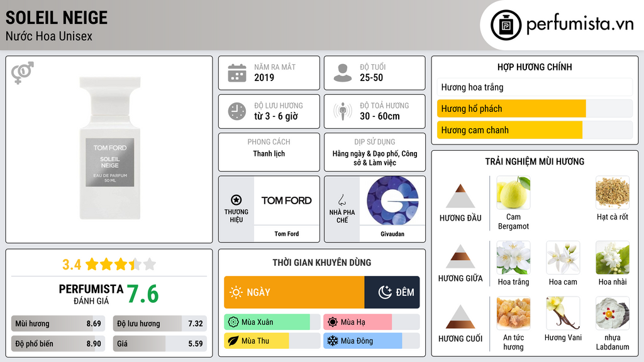This screenshot has height=362, width=644.
Task: Click the flower icon for Mùa Xuân
Action: [233, 322]
